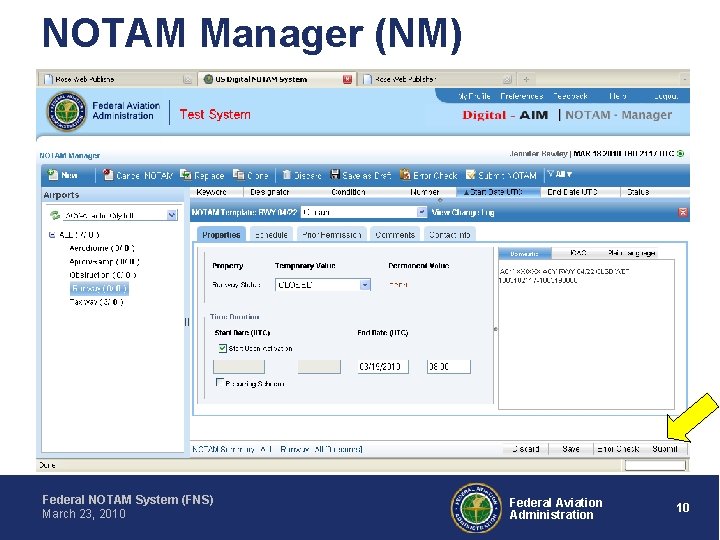The width and height of the screenshot is (720, 540).
Task: Open the Help link
Action: tap(617, 96)
